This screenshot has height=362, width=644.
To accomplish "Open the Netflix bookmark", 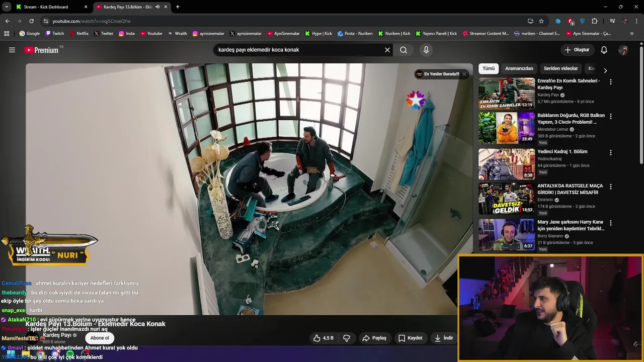I will point(79,34).
